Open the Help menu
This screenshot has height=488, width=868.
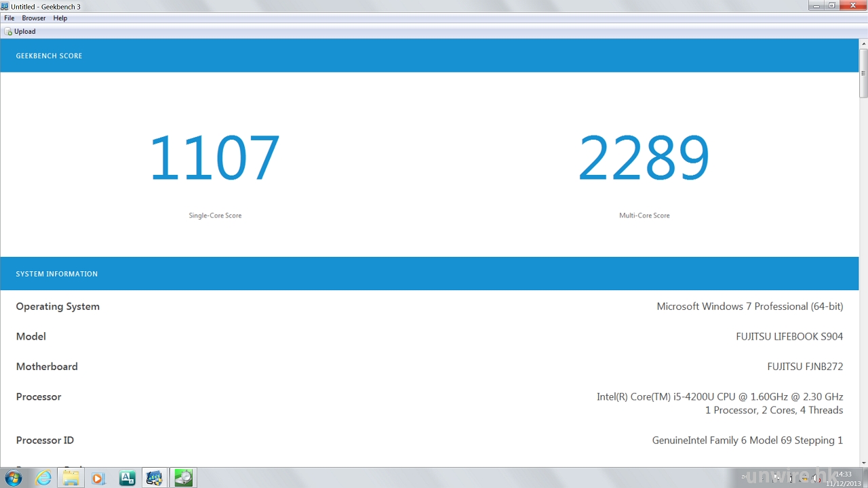pos(60,18)
